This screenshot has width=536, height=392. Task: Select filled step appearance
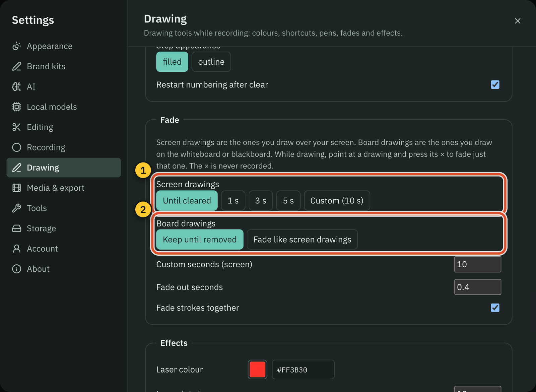pos(172,62)
